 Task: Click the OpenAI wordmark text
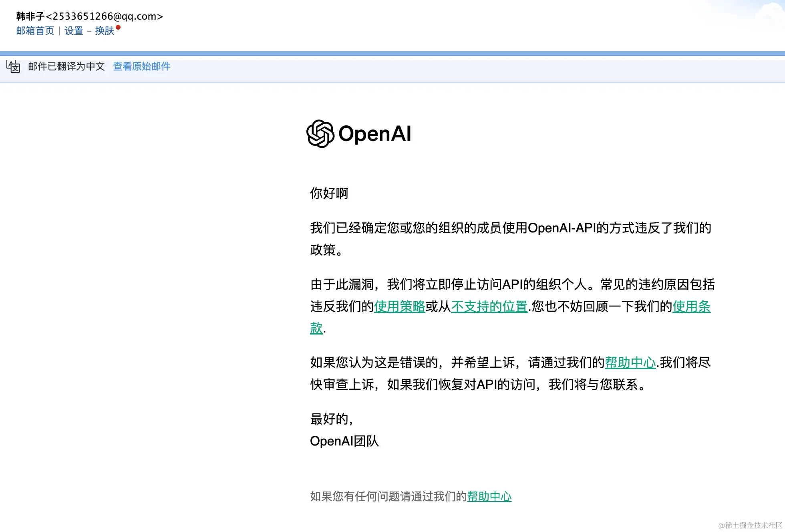click(x=374, y=134)
